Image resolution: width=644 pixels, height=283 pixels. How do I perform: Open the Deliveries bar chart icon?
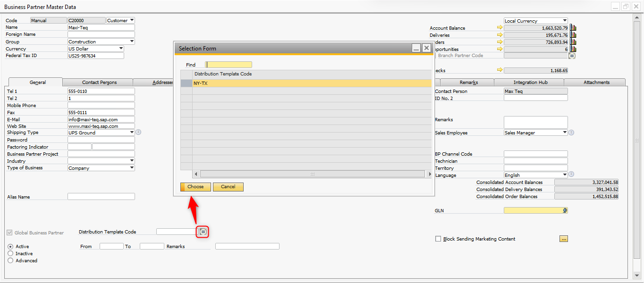(x=573, y=35)
